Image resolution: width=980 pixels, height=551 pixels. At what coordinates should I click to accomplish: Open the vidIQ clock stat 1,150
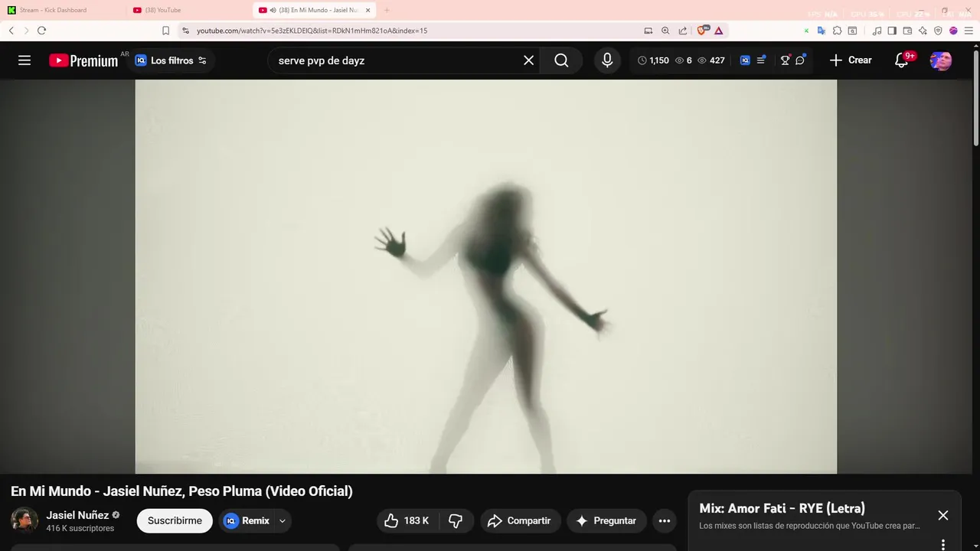click(x=653, y=60)
